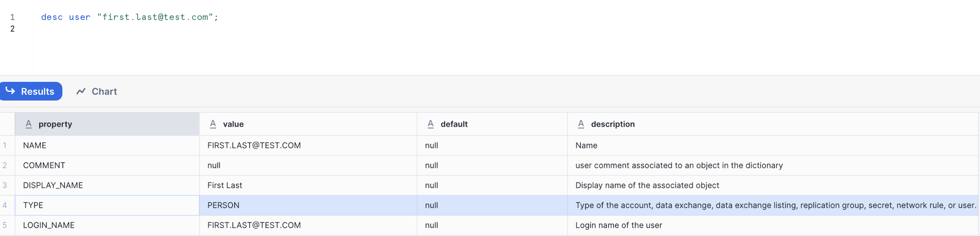Click the TYPE property cell
The height and width of the screenshot is (236, 980).
click(x=33, y=205)
